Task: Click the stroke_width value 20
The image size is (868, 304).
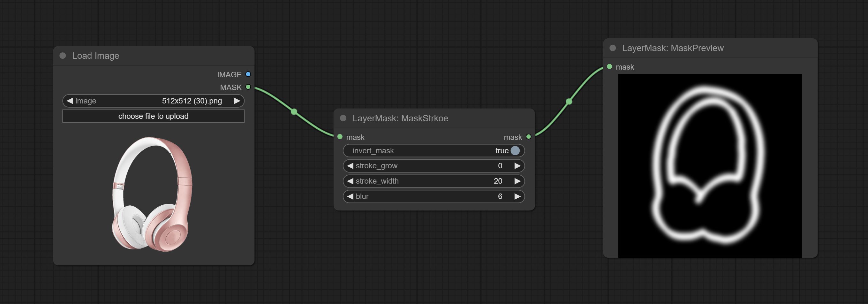Action: point(498,181)
